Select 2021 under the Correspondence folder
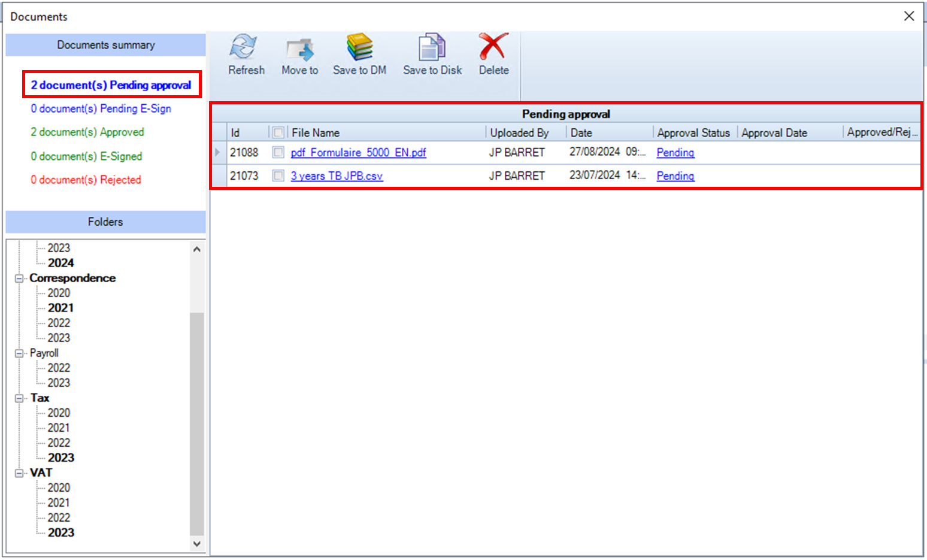Viewport: 927px width, 560px height. [x=61, y=308]
